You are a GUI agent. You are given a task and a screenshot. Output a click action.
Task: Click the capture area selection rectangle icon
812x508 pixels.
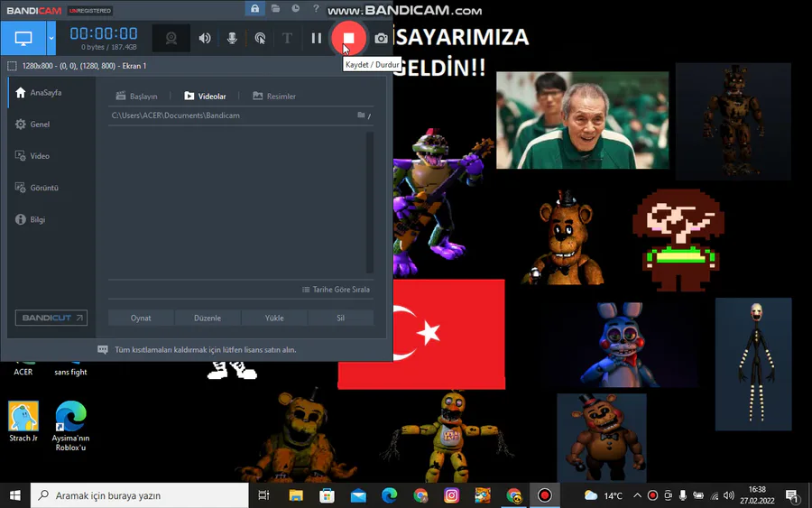12,66
